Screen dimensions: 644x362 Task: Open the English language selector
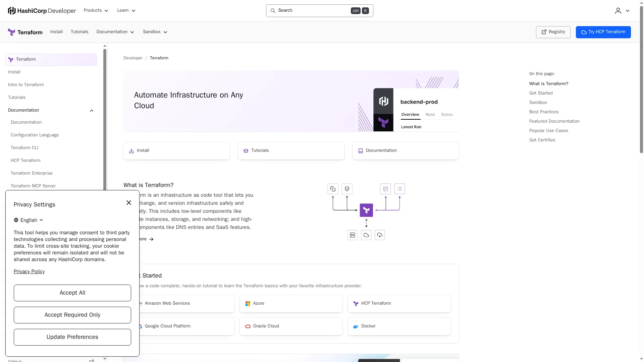click(29, 220)
